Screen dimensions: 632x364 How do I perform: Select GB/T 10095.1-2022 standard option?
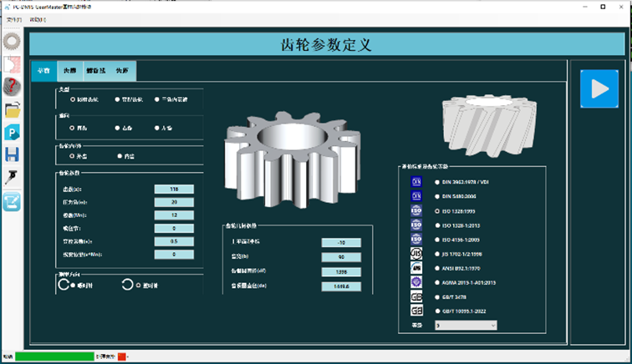click(437, 310)
